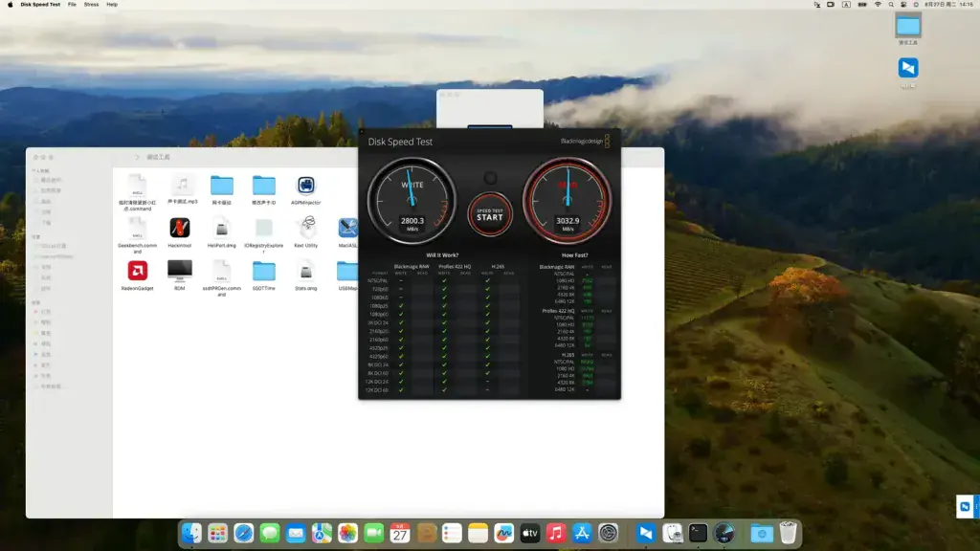Screen dimensions: 980x551
Task: Select the RadeonGadget app icon
Action: 138,271
